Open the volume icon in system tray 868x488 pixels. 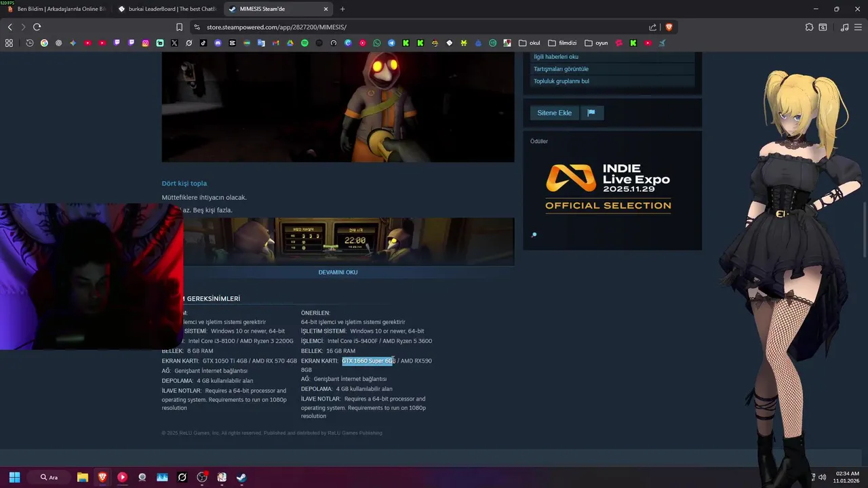pos(822,477)
